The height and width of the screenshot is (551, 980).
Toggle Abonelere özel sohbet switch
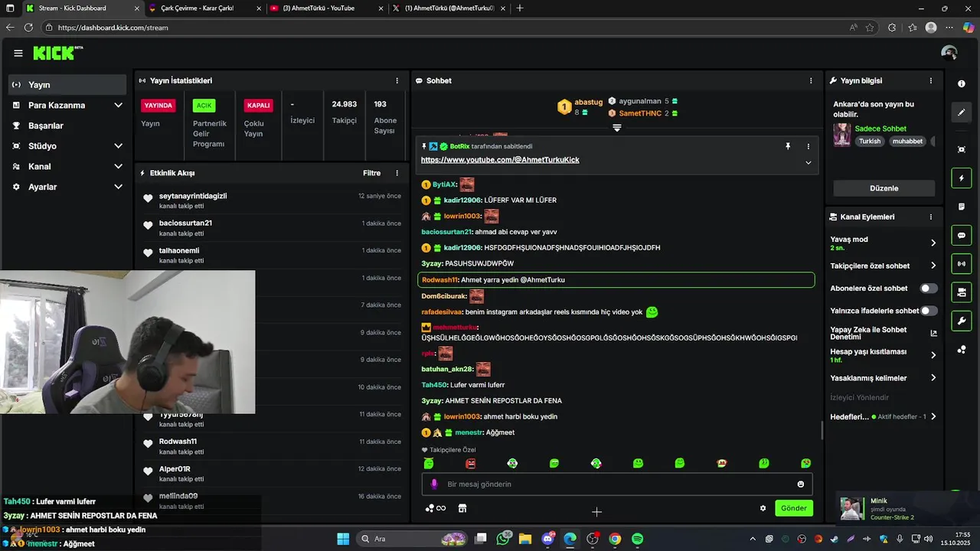point(929,289)
